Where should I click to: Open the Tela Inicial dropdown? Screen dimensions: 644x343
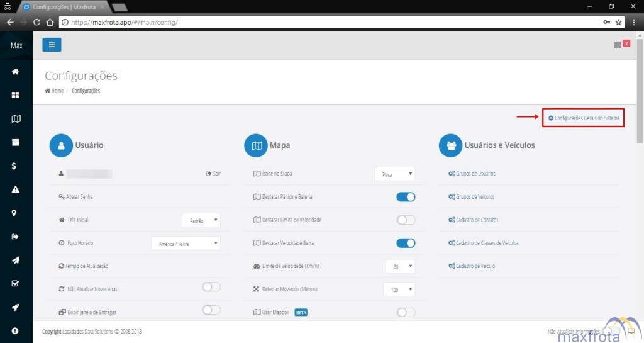coord(201,220)
